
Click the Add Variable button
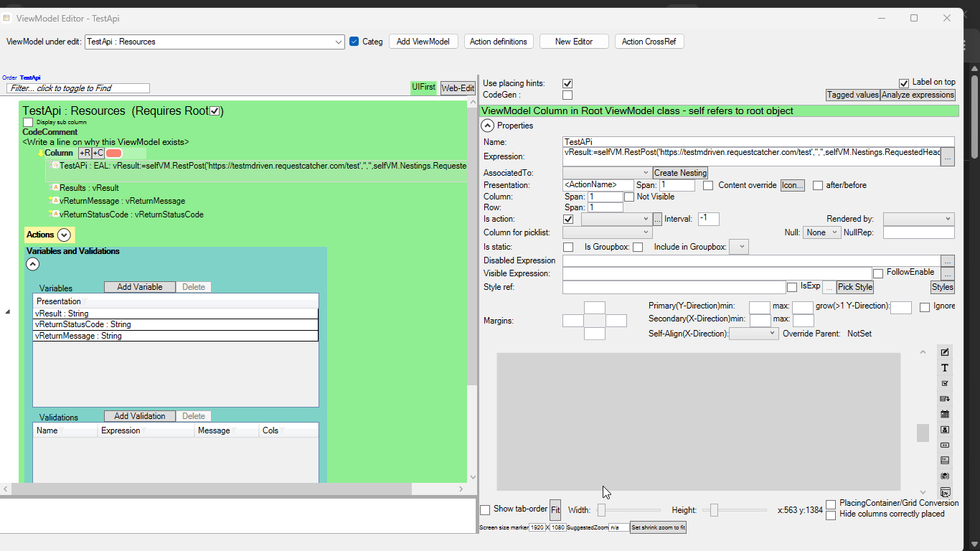(x=139, y=287)
